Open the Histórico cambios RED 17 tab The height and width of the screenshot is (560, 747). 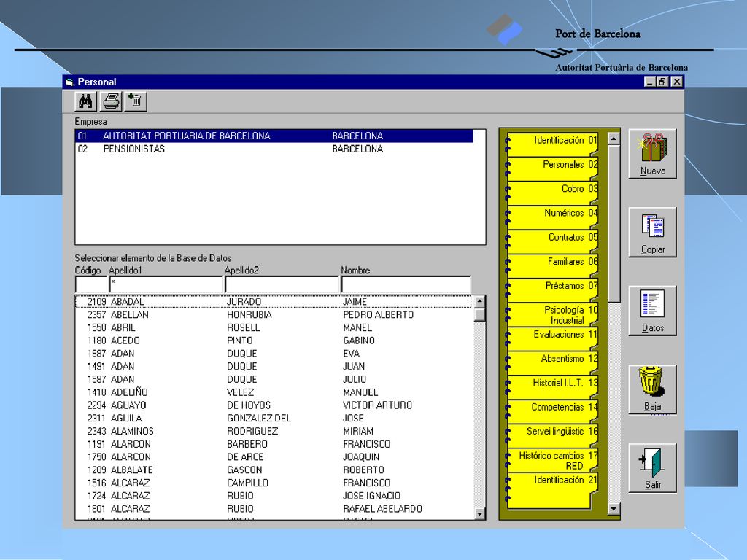pyautogui.click(x=553, y=460)
